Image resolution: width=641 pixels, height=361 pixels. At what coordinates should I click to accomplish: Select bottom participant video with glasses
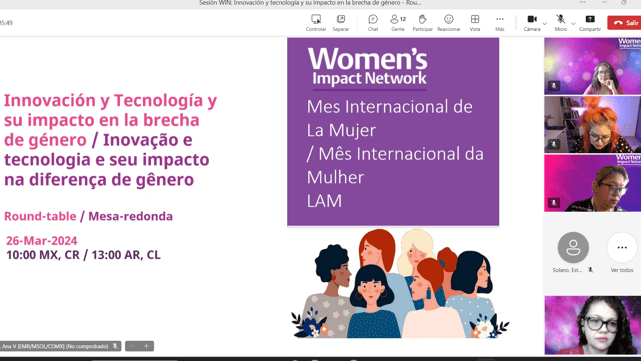[592, 325]
